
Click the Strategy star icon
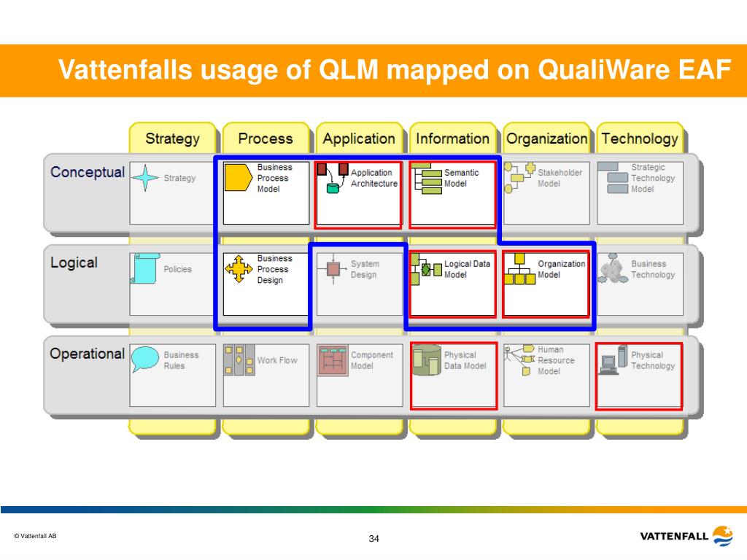pos(145,178)
